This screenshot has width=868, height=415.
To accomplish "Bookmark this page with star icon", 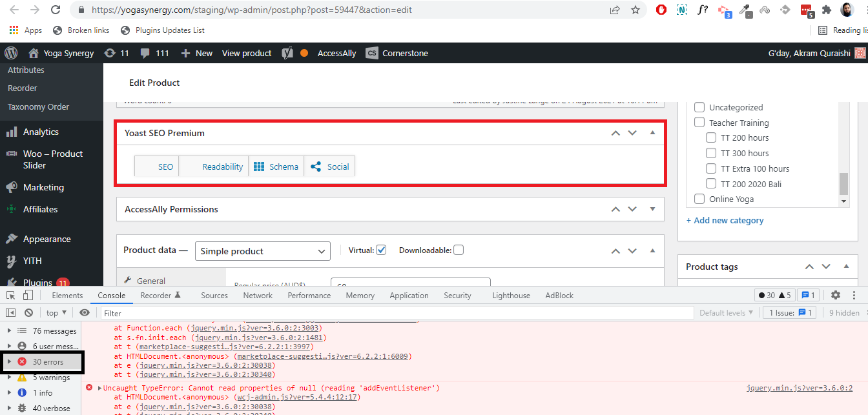I will coord(635,10).
